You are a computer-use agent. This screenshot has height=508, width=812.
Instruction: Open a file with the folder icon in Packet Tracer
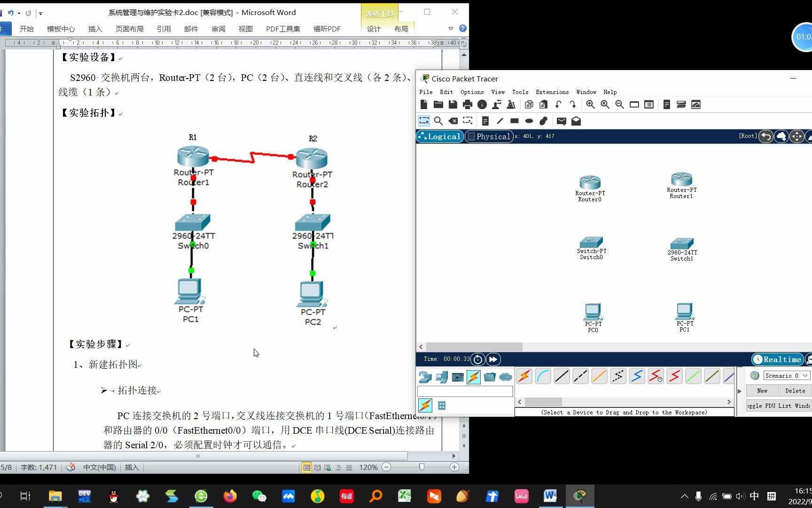[x=438, y=104]
